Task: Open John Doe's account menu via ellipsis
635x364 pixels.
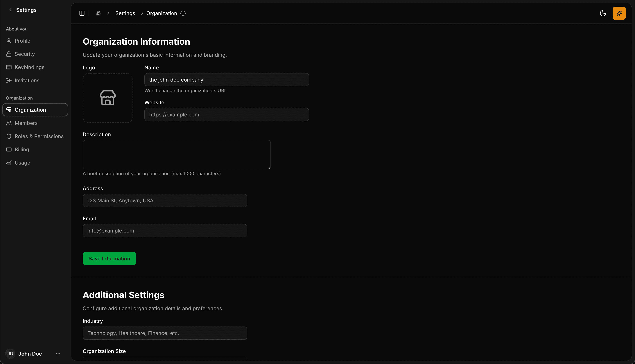Action: (x=58, y=354)
